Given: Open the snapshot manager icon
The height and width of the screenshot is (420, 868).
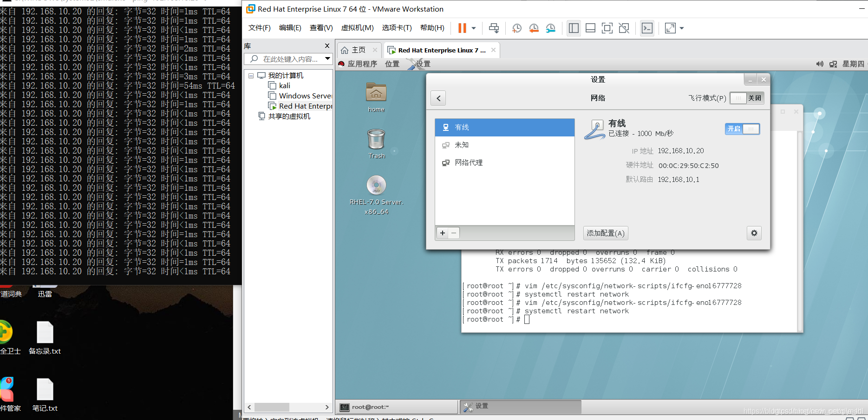Looking at the screenshot, I should (551, 28).
